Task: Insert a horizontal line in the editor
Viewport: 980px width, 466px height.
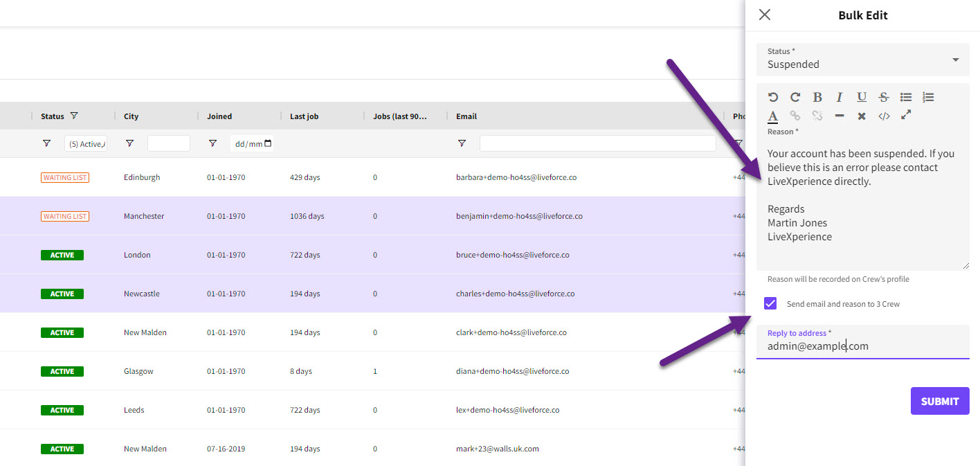Action: (840, 116)
